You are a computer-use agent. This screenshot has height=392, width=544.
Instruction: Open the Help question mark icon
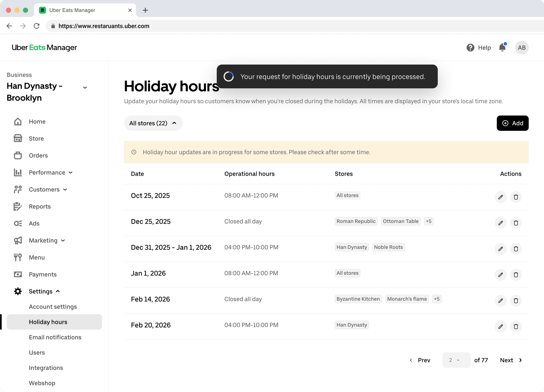(x=470, y=48)
